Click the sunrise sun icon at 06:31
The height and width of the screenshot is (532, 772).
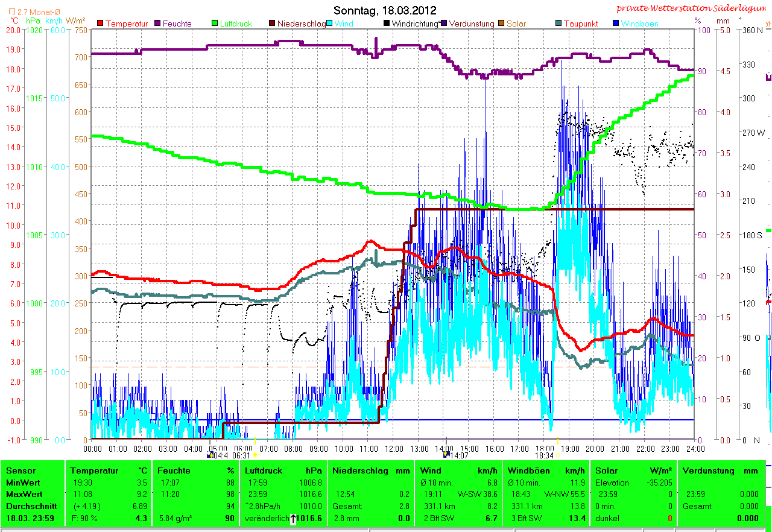coord(255,455)
